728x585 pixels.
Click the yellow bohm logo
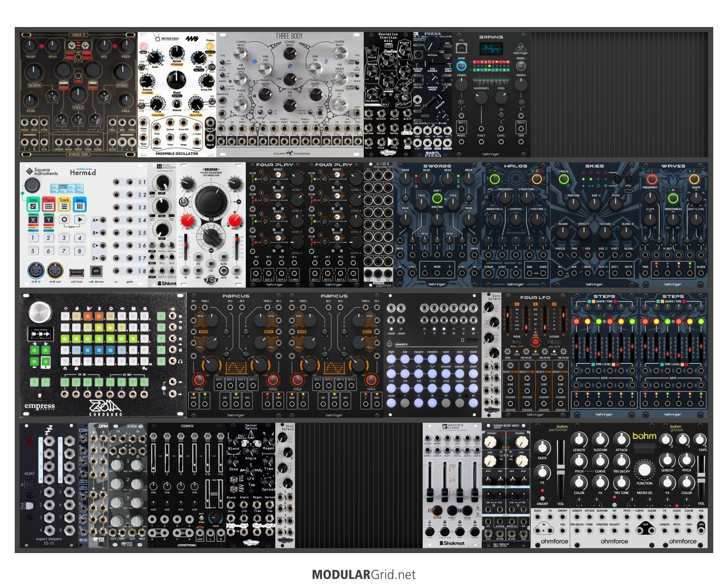coord(644,436)
